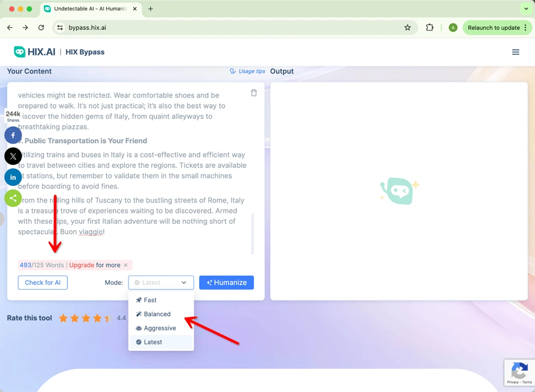Image resolution: width=535 pixels, height=392 pixels.
Task: Delete content with the trash icon
Action: pos(254,93)
